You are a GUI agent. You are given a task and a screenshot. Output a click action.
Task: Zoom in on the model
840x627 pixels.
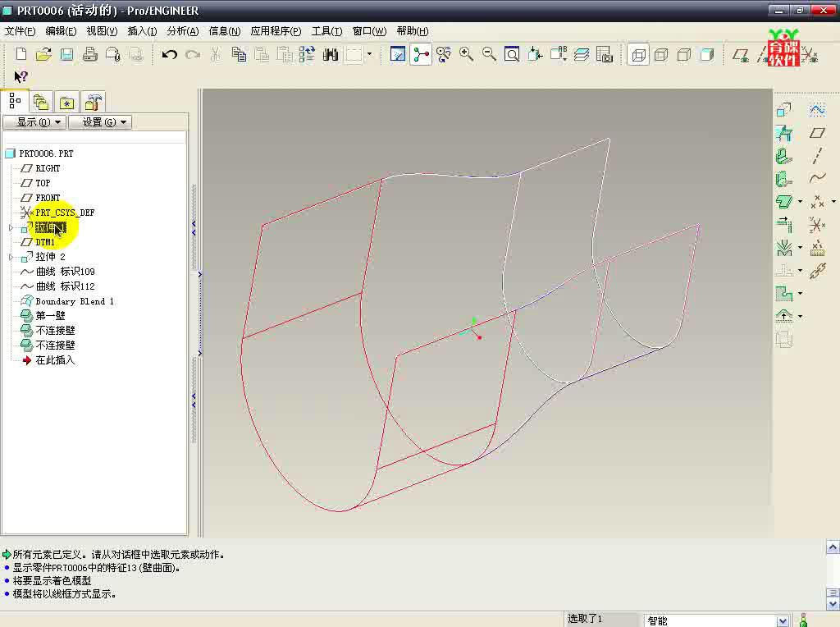pyautogui.click(x=466, y=54)
